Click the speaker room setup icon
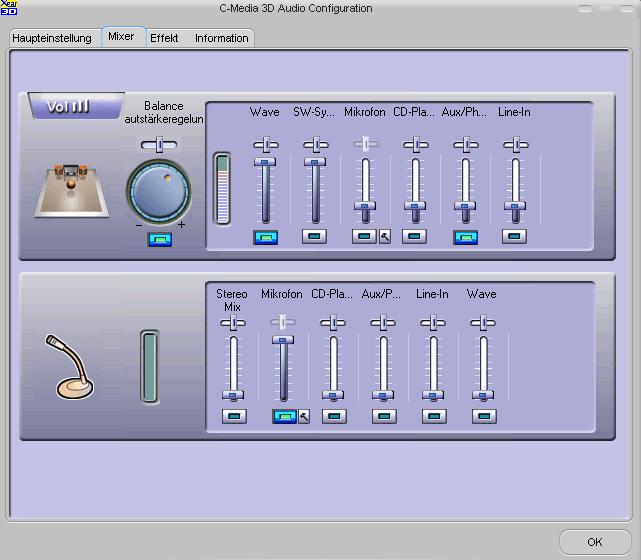The image size is (641, 560). [x=72, y=190]
